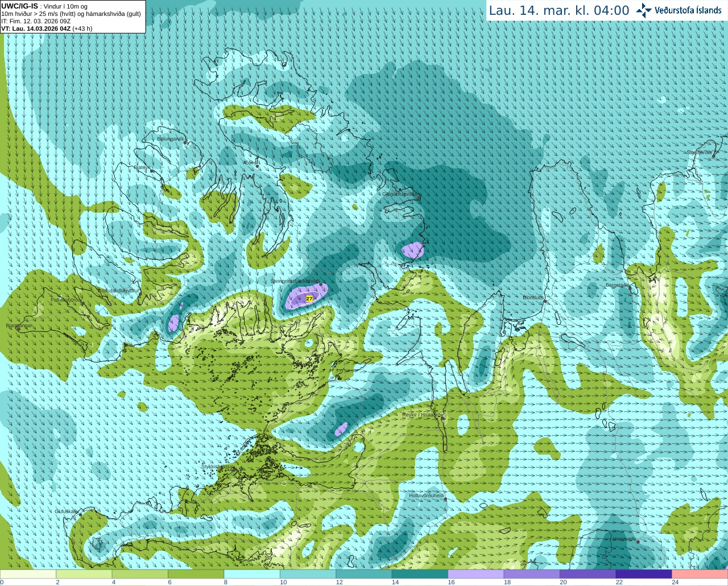Viewport: 728px width, 586px height.
Task: Click the purple wind patch south of Gjögurflugvöllur
Action: click(413, 250)
